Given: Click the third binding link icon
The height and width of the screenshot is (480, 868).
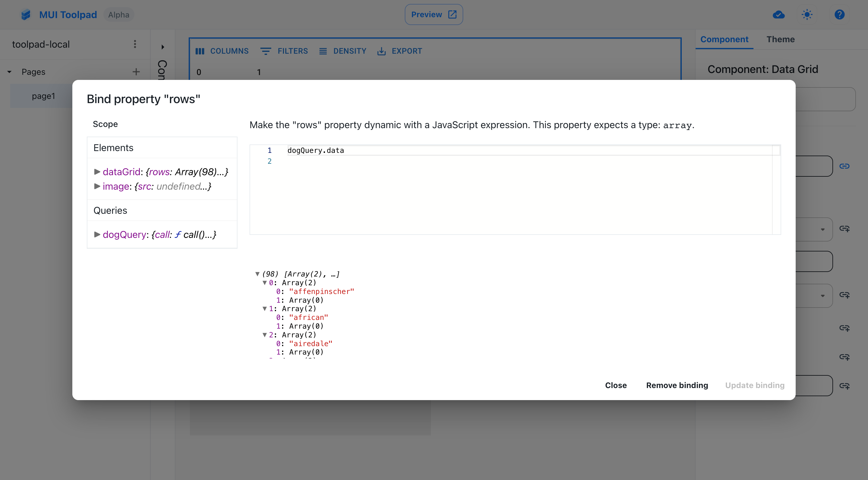Looking at the screenshot, I should click(x=844, y=295).
